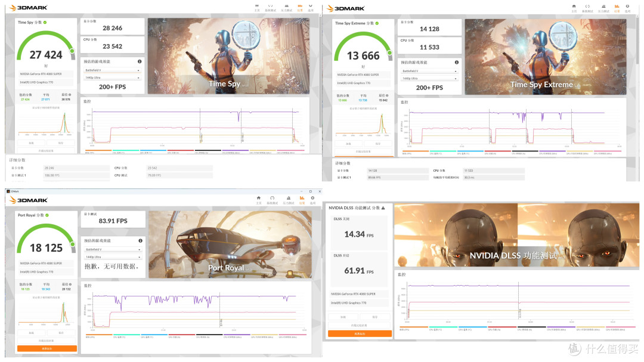
Task: Click Port Royal airship hero image
Action: point(230,245)
